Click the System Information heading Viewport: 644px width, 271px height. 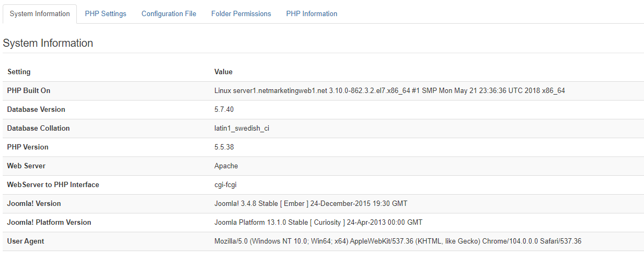pos(48,44)
